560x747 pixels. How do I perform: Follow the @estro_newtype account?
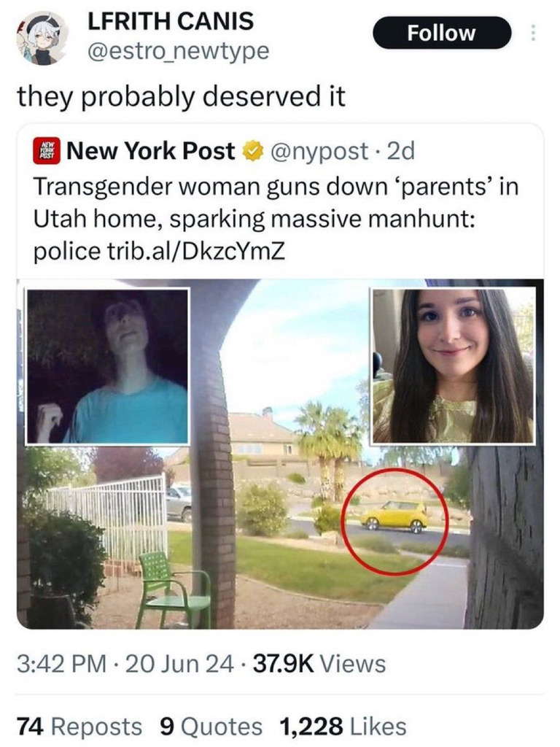[441, 33]
